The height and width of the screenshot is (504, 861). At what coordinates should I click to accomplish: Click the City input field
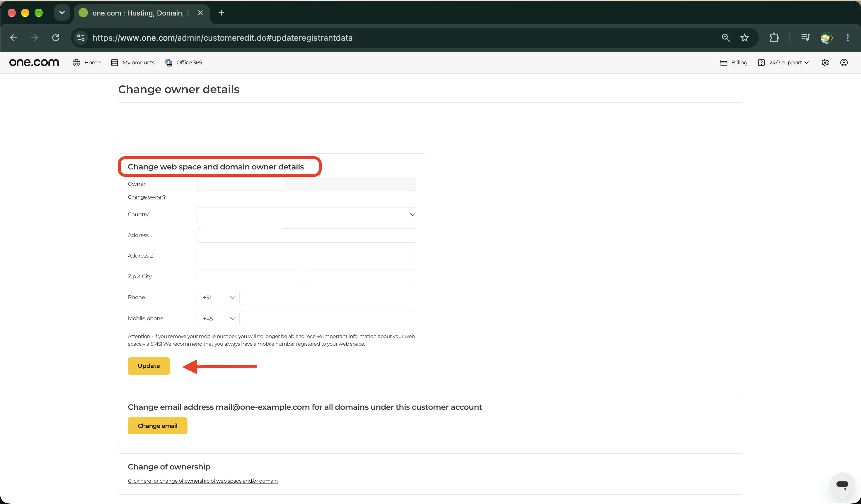tap(362, 277)
